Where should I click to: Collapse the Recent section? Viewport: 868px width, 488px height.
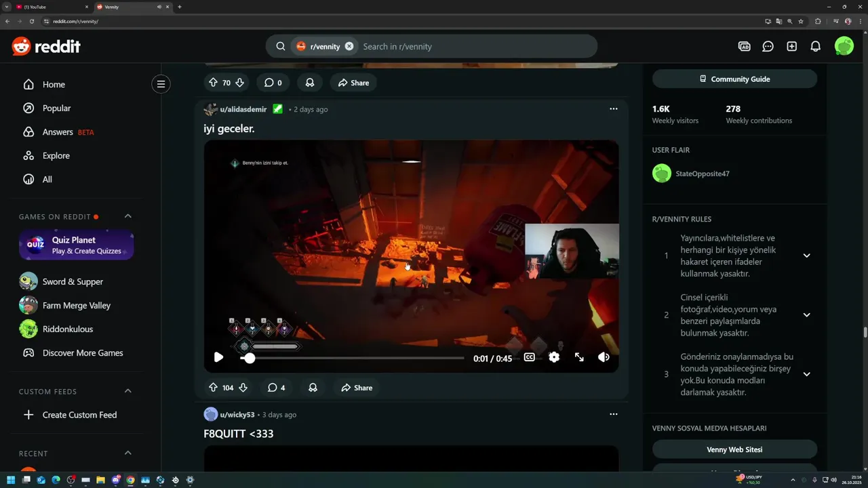[x=127, y=453]
